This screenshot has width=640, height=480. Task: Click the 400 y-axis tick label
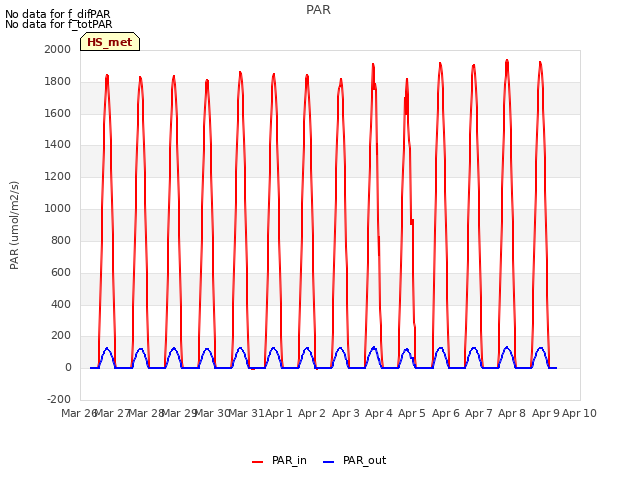click(61, 304)
